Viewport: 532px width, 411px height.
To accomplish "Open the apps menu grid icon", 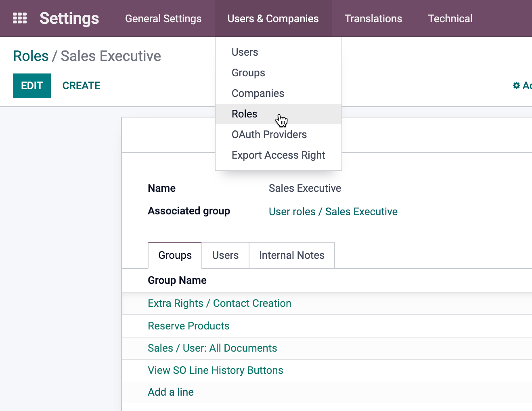I will coord(19,18).
